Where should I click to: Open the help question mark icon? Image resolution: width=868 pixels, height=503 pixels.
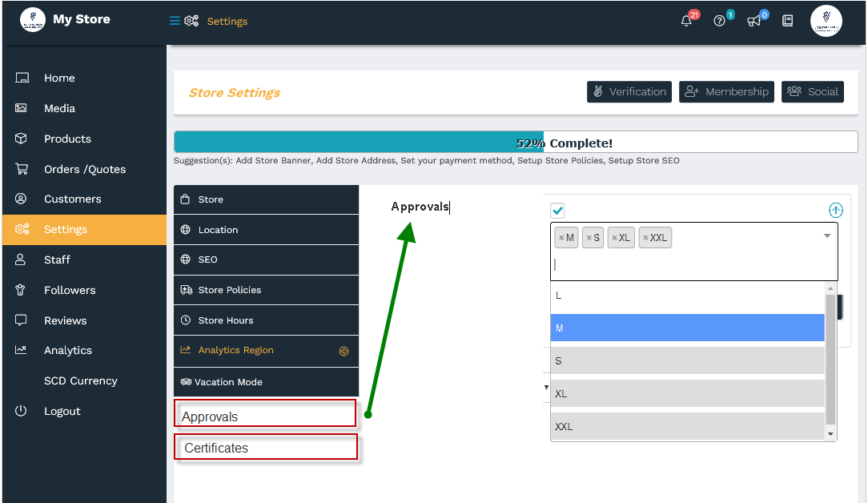click(x=719, y=21)
